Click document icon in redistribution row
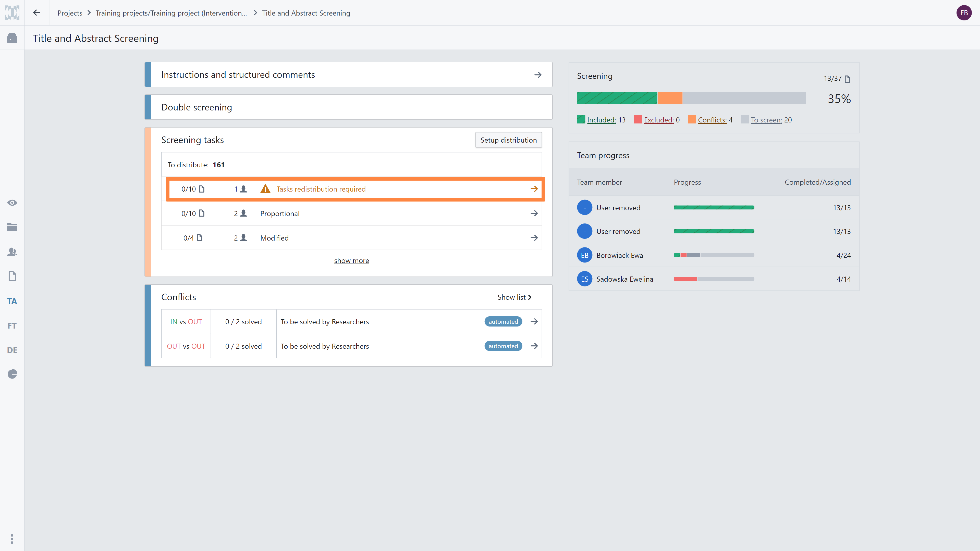 point(202,189)
